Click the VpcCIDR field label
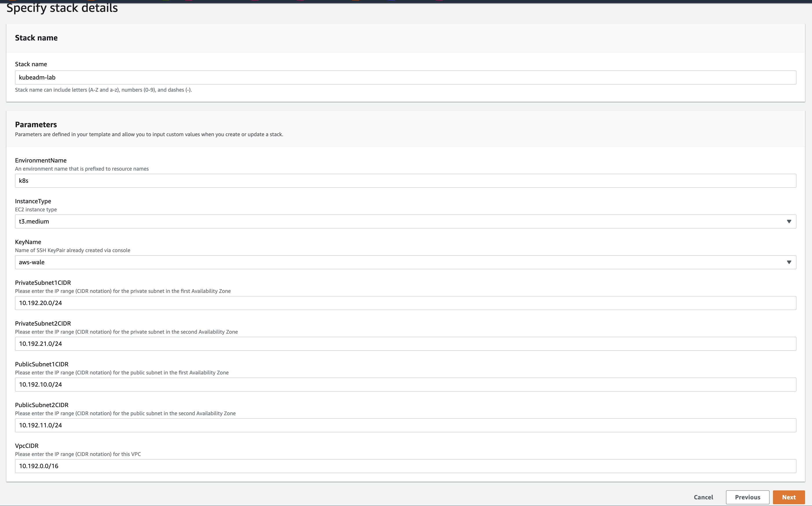The height and width of the screenshot is (506, 812). (27, 446)
